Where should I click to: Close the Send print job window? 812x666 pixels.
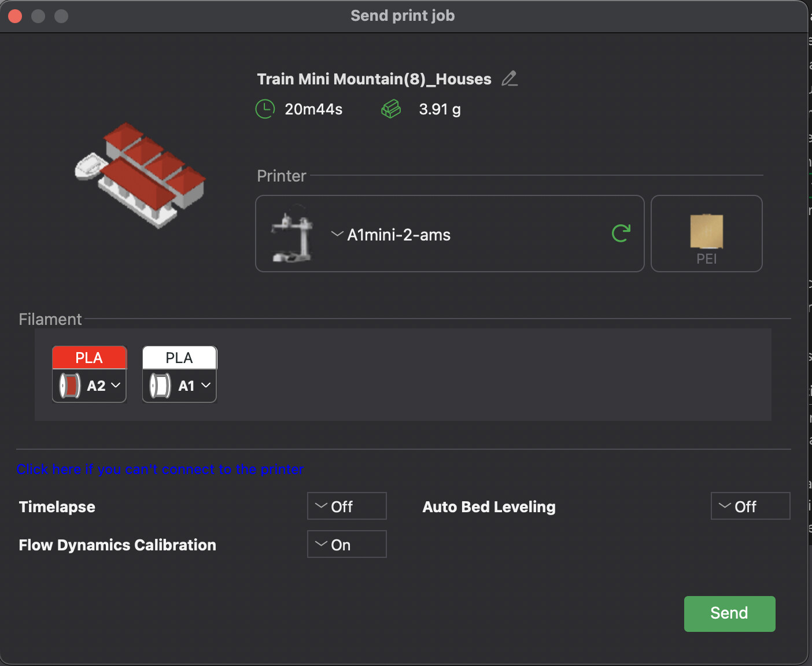16,16
